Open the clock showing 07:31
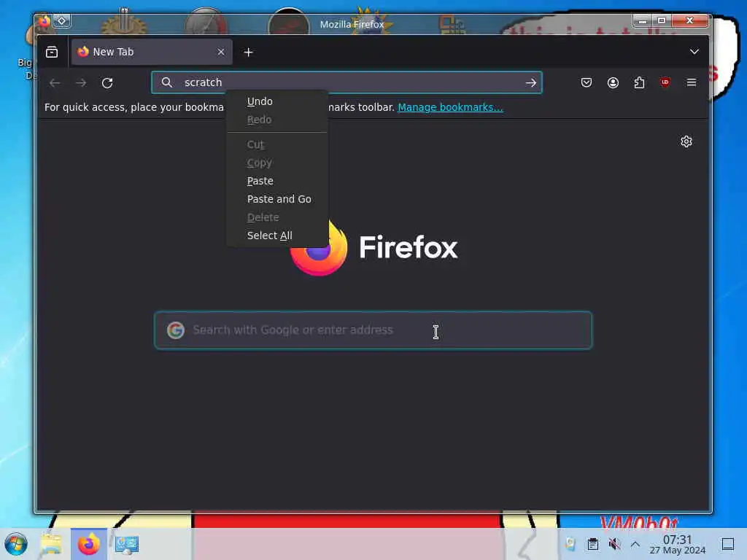 (x=678, y=544)
